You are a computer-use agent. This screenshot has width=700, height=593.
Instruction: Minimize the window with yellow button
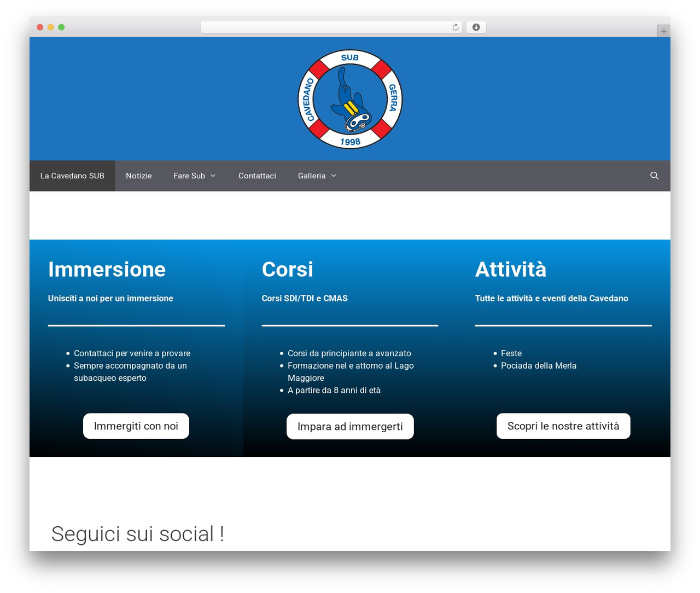point(51,27)
